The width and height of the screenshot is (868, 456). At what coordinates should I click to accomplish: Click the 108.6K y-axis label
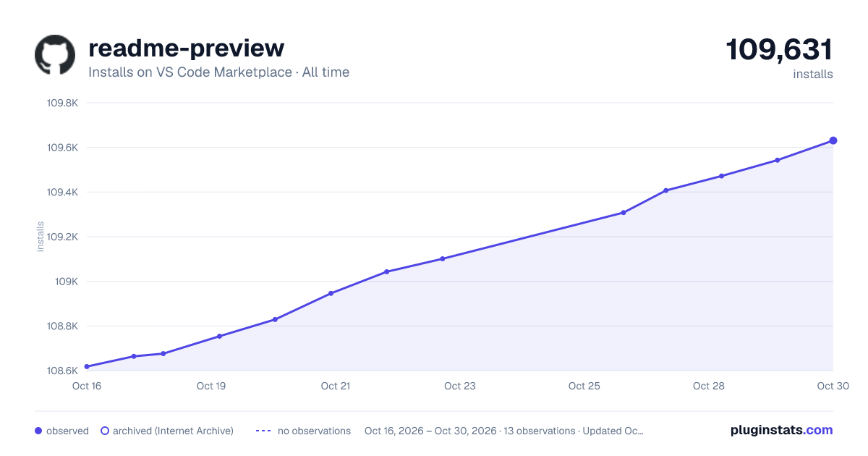point(62,371)
